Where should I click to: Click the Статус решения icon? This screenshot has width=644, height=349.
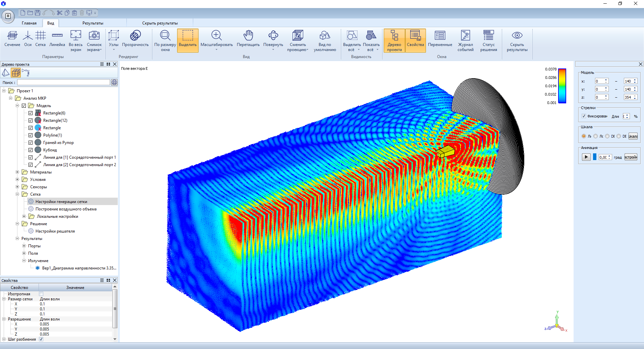pos(488,36)
